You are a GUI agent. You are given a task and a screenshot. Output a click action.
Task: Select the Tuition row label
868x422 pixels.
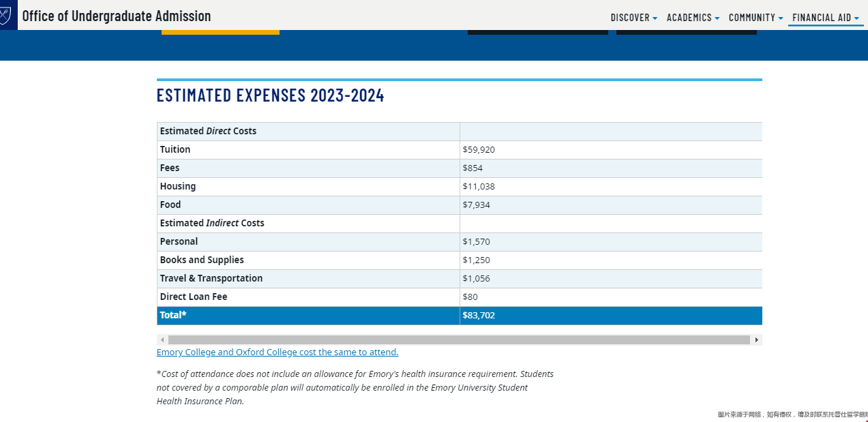(175, 149)
